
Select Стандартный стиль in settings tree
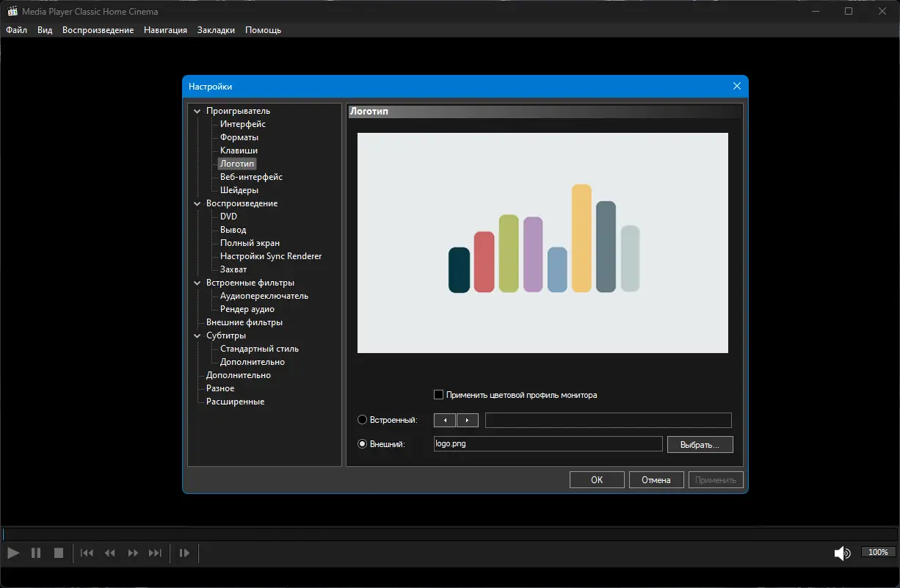click(259, 349)
